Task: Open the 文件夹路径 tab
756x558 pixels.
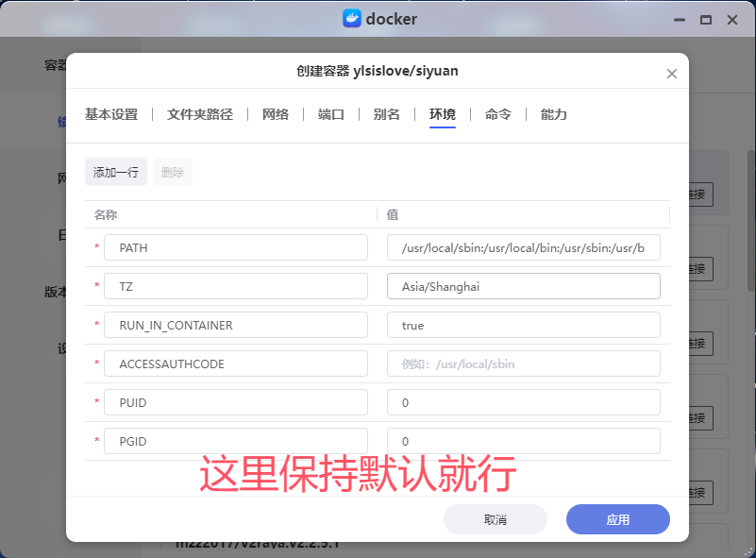Action: [x=200, y=114]
